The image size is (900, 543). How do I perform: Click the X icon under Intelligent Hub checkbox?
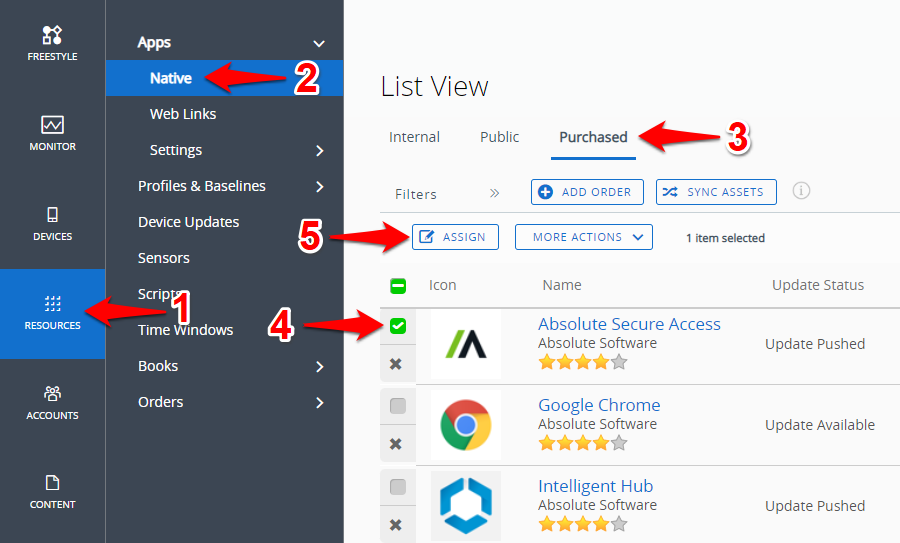395,525
